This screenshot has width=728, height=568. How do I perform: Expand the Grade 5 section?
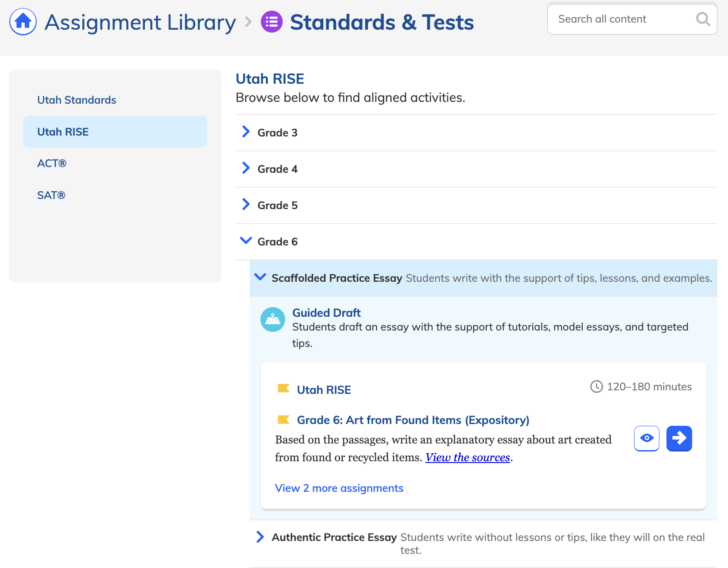(476, 205)
